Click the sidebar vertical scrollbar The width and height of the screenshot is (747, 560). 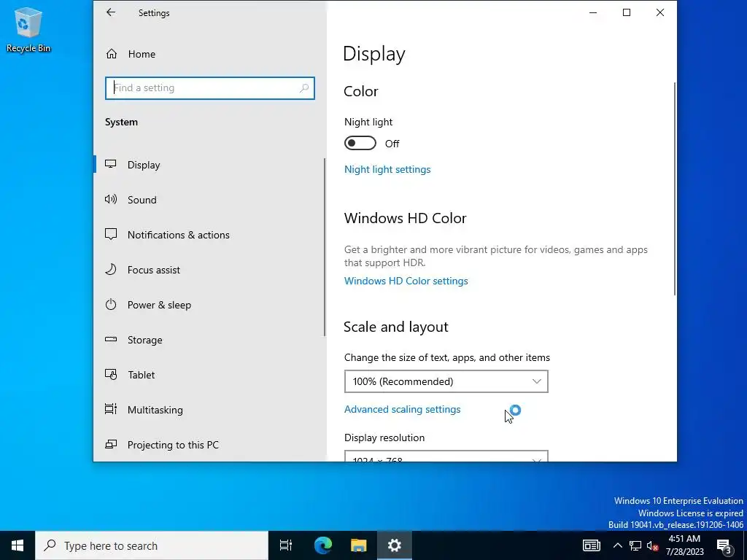pos(325,247)
